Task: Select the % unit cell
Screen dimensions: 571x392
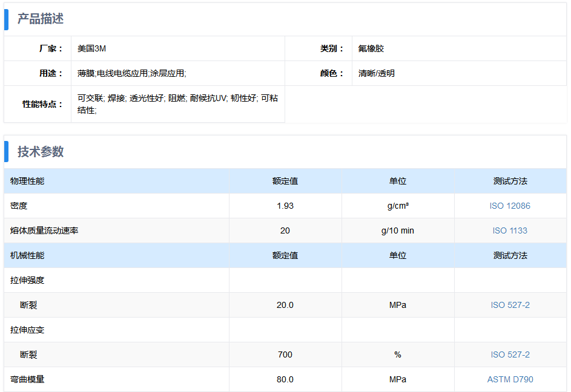Action: pos(398,354)
